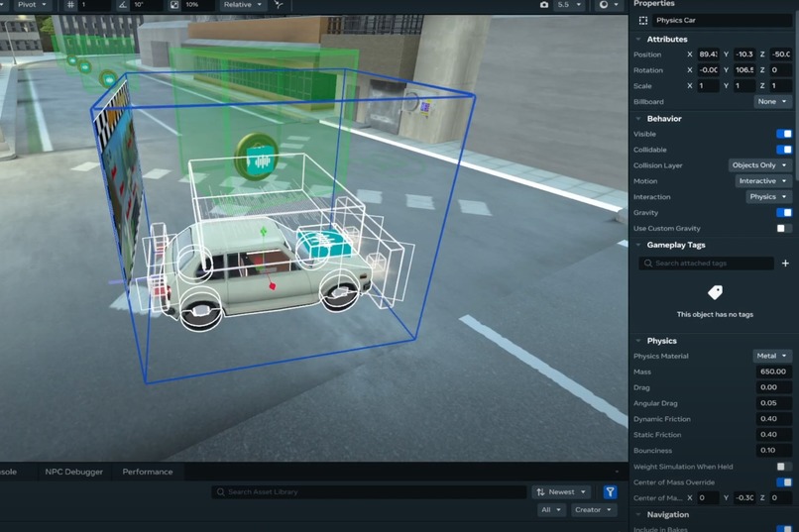Toggle Center of Mass Override

784,482
